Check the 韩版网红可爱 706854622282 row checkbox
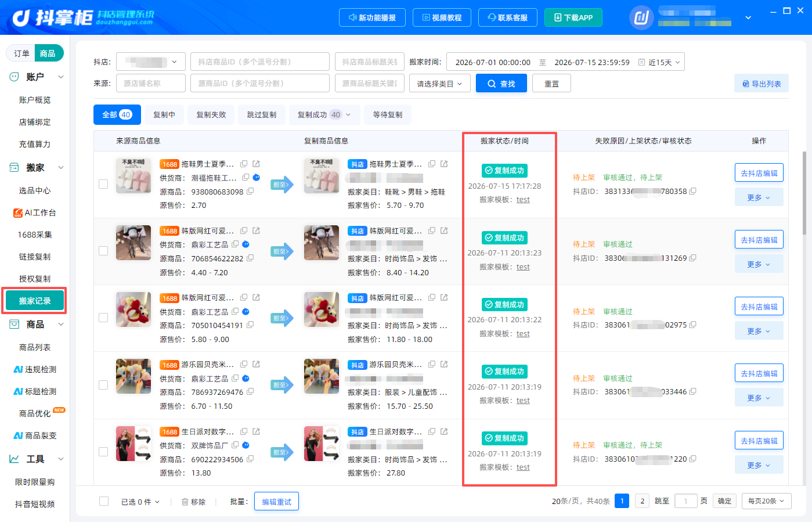 pyautogui.click(x=103, y=251)
